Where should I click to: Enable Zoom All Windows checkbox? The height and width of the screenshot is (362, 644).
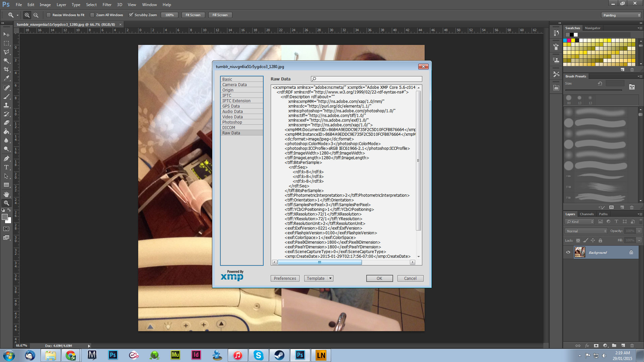tap(92, 15)
